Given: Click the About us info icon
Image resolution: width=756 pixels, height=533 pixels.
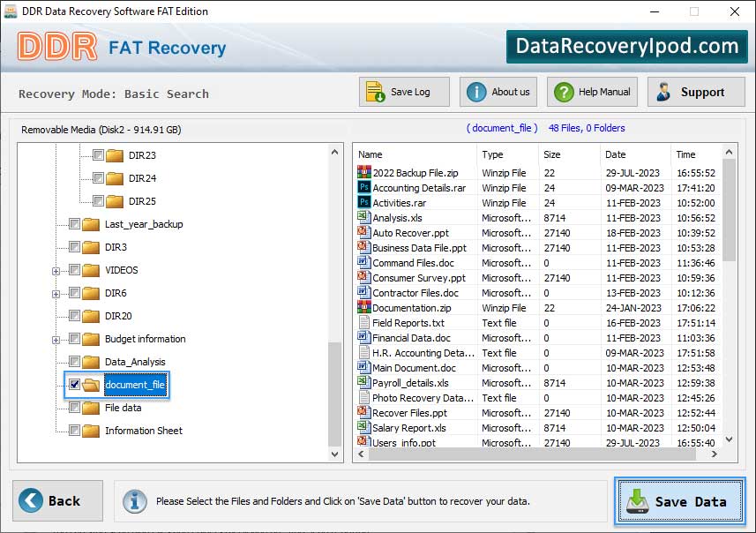Looking at the screenshot, I should [x=476, y=92].
